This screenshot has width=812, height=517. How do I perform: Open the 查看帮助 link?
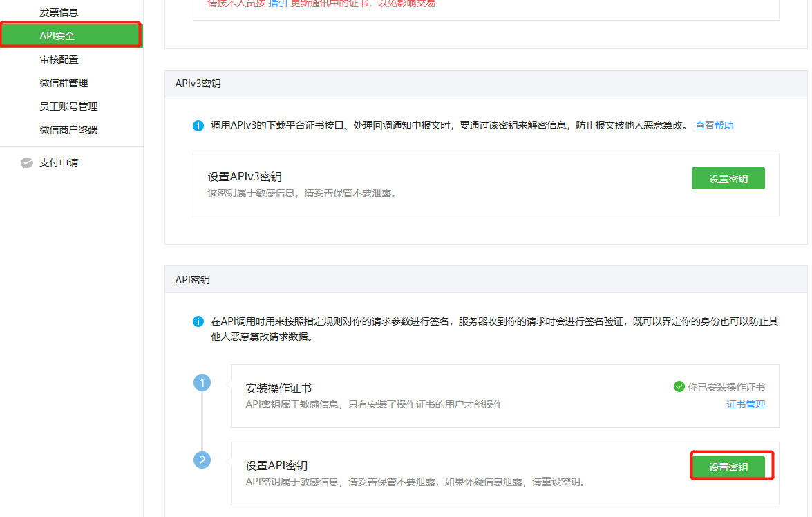click(x=714, y=125)
